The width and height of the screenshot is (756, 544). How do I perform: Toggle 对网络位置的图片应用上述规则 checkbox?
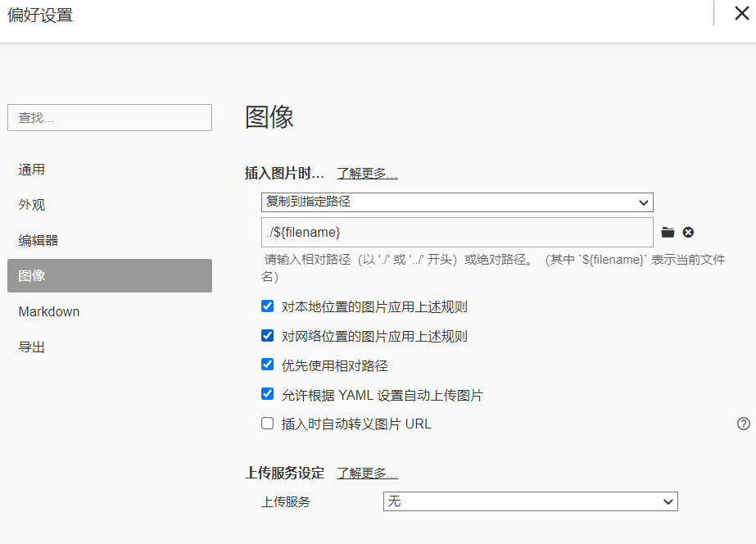tap(267, 335)
